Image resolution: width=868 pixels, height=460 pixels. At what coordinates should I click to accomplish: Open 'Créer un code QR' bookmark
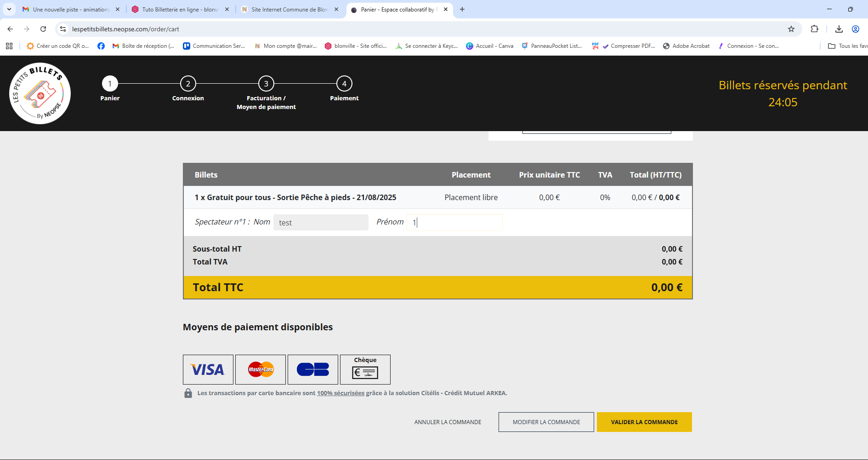(x=58, y=46)
